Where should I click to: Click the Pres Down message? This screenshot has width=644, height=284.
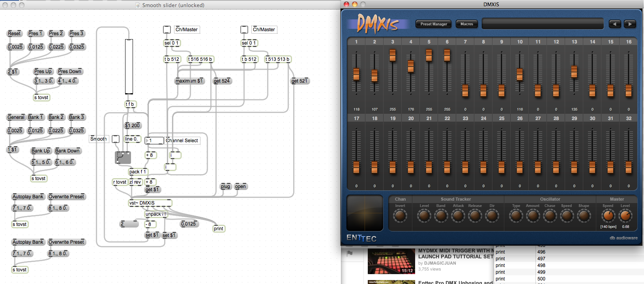click(69, 71)
